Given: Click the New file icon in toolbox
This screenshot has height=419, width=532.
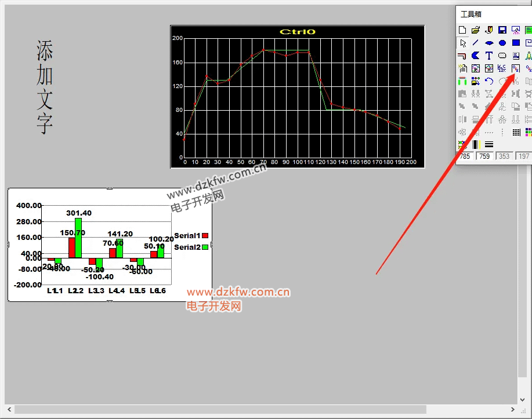Looking at the screenshot, I should 462,30.
